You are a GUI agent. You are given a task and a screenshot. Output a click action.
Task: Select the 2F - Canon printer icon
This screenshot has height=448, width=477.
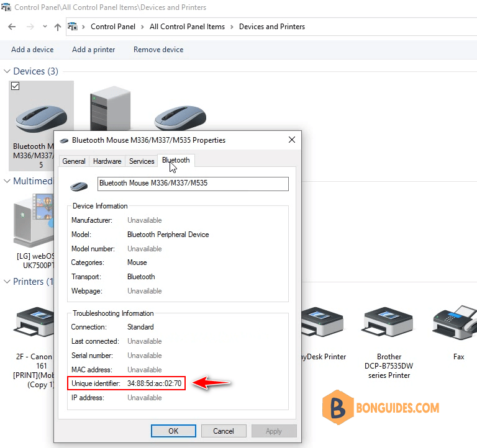[x=35, y=322]
